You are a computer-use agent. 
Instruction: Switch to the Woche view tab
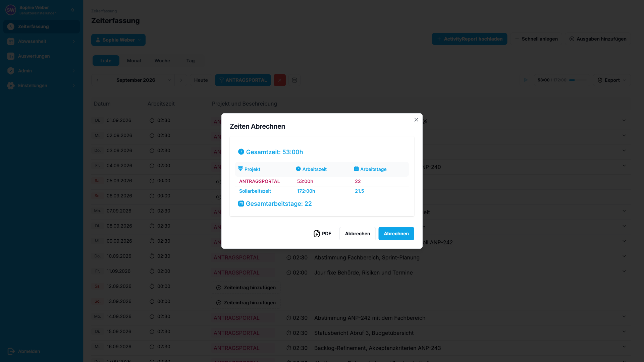(x=162, y=61)
